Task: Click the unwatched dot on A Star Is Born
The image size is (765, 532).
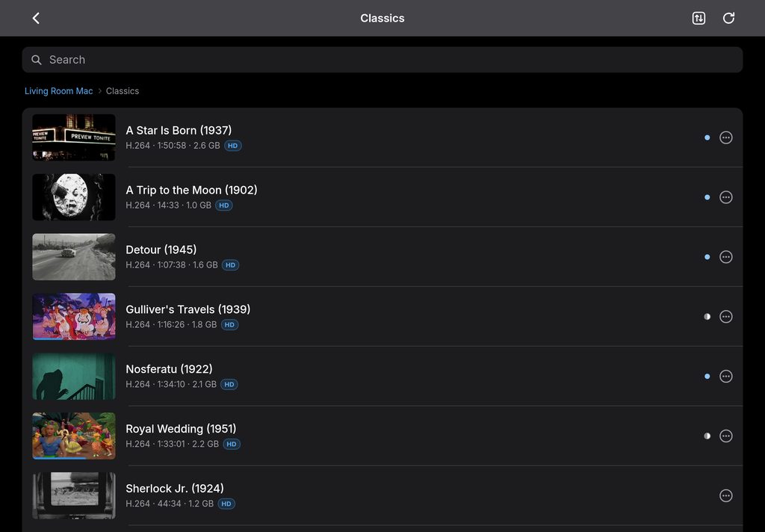Action: (707, 137)
